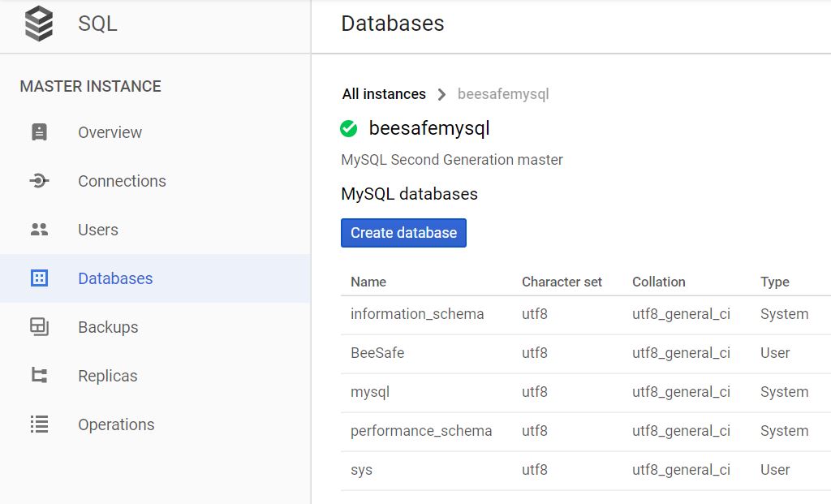Click the breadcrumb chevron arrow

pyautogui.click(x=441, y=94)
